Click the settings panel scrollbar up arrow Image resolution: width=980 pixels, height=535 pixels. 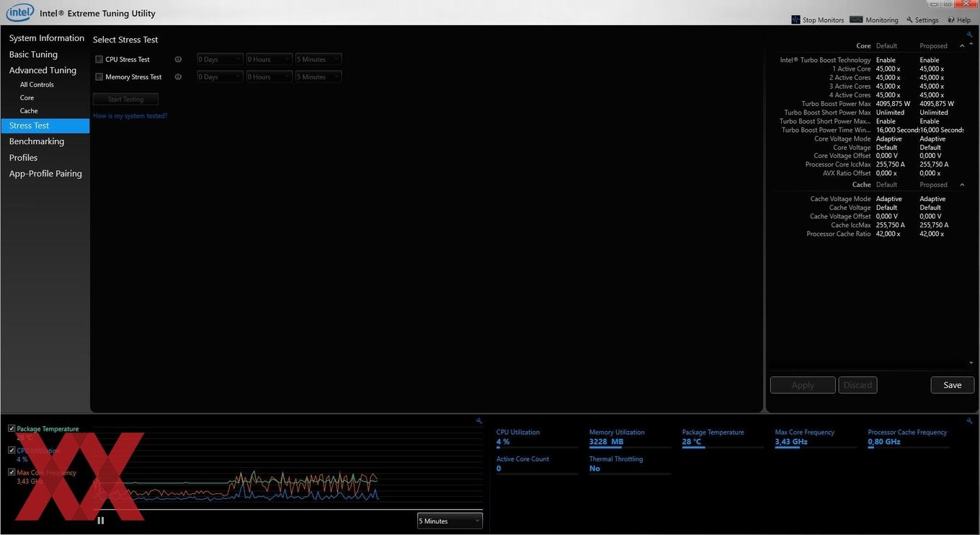point(971,44)
